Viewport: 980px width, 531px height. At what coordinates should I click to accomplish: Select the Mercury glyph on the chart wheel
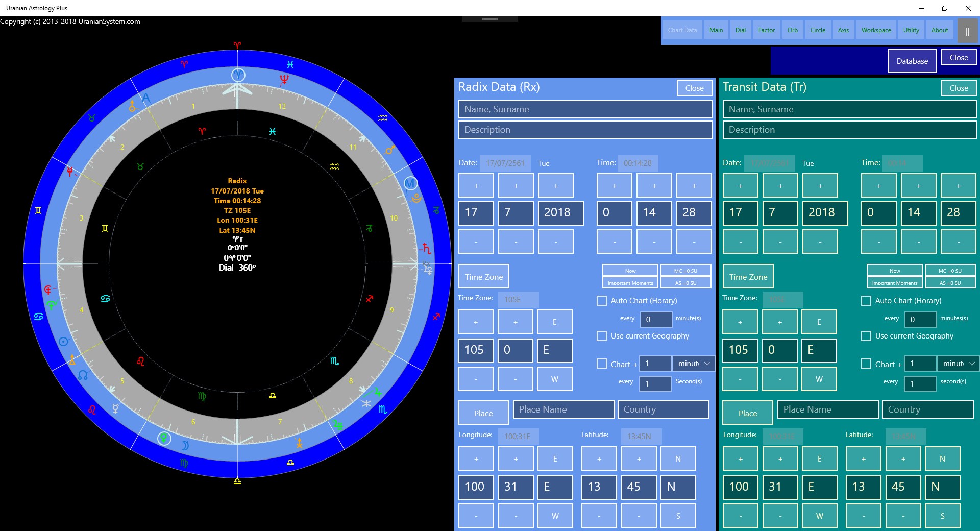click(x=116, y=408)
